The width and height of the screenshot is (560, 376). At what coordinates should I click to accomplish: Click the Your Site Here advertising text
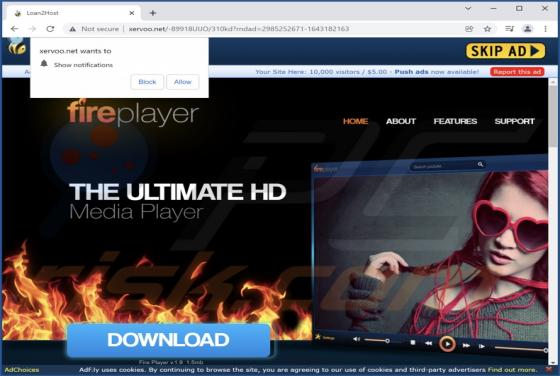pyautogui.click(x=321, y=72)
